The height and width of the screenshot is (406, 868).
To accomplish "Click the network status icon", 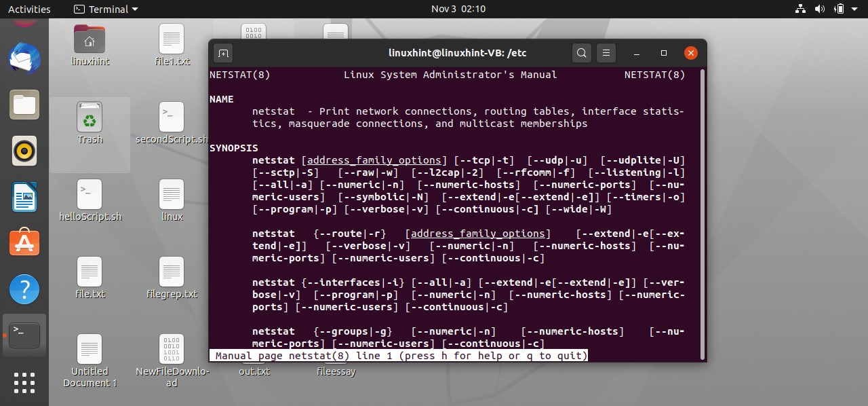I will pyautogui.click(x=800, y=9).
